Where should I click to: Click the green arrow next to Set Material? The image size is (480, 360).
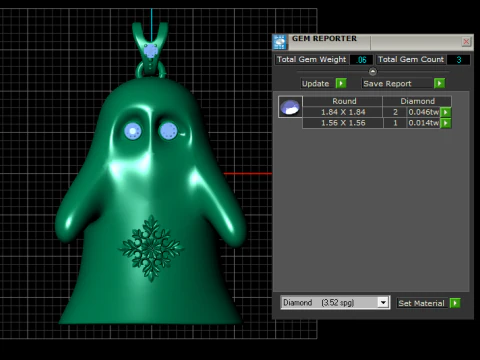[455, 303]
